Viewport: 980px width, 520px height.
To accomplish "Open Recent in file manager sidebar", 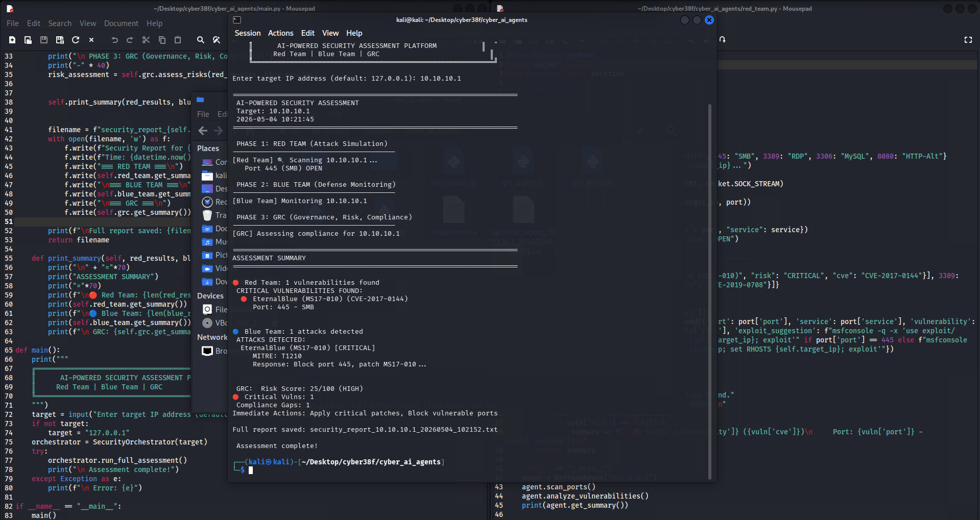I will [x=214, y=202].
